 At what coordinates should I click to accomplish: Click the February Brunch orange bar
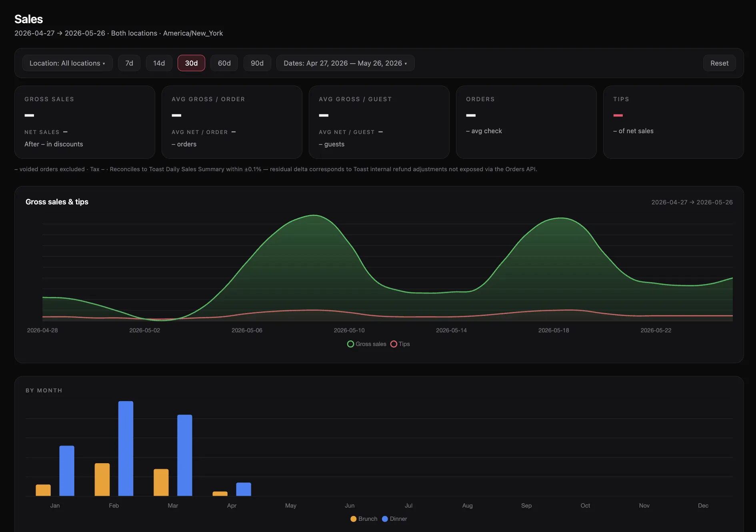(x=102, y=480)
